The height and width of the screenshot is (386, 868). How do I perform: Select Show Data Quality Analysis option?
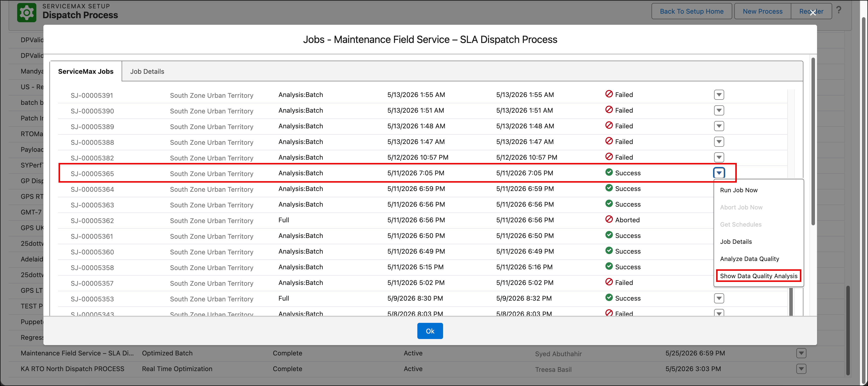(758, 276)
